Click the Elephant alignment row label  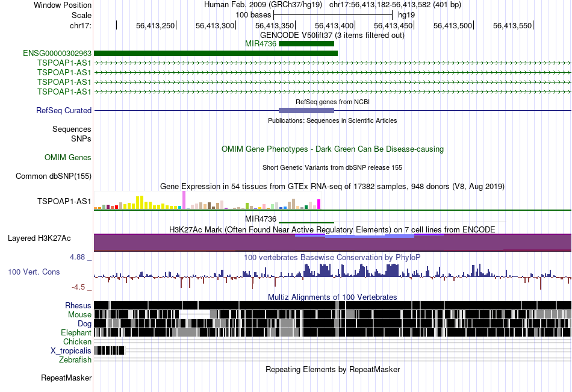pyautogui.click(x=76, y=332)
